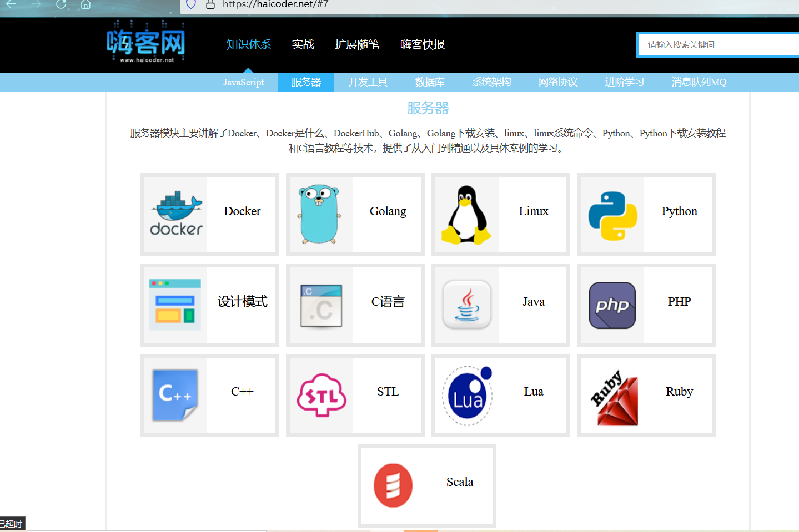
Task: Click the design pattern layout icon
Action: (175, 305)
